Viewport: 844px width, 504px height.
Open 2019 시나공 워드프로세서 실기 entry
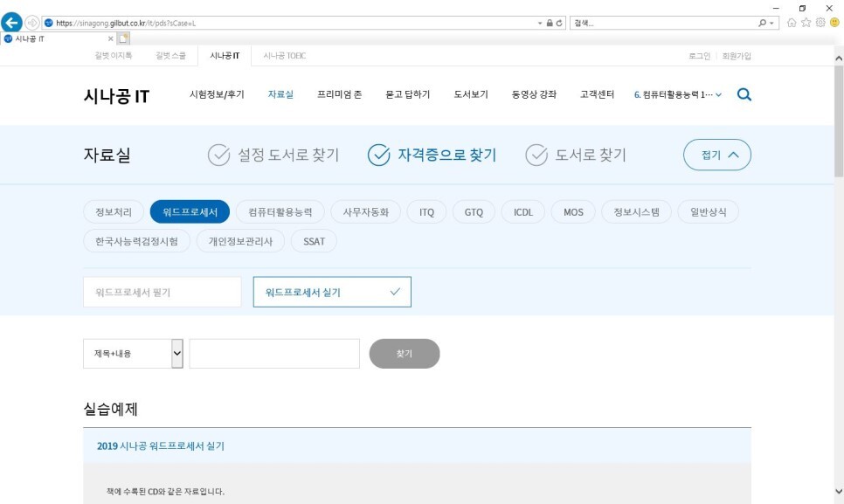pyautogui.click(x=161, y=445)
